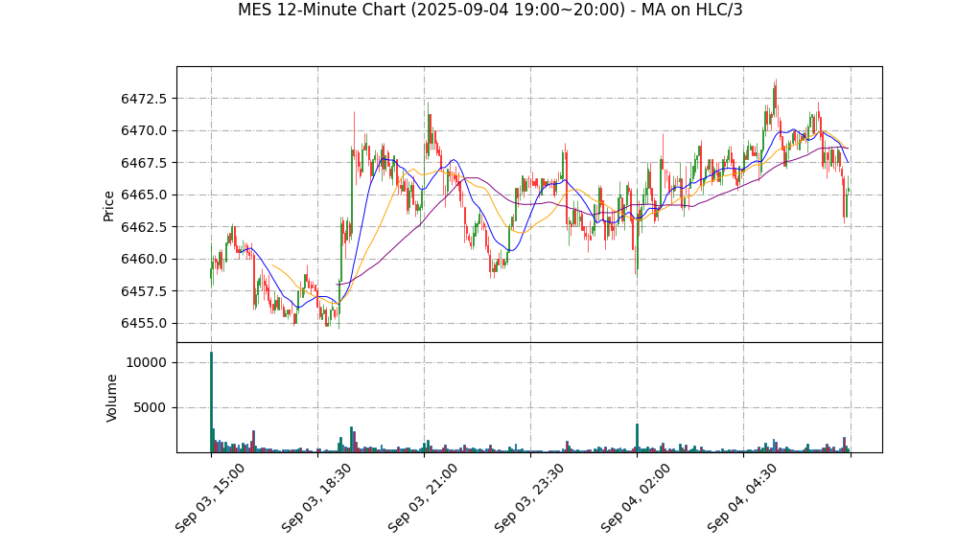Click the 6465.0 price axis label
The height and width of the screenshot is (551, 980).
[144, 195]
